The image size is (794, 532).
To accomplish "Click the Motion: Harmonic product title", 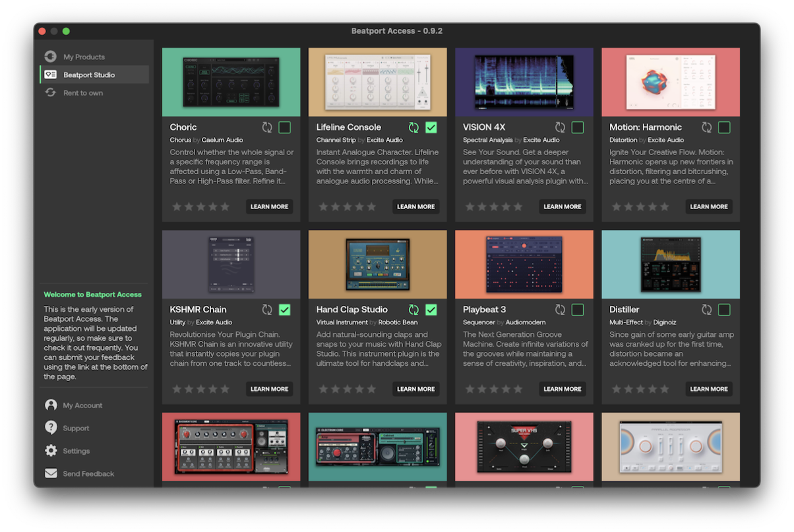I will pos(646,127).
